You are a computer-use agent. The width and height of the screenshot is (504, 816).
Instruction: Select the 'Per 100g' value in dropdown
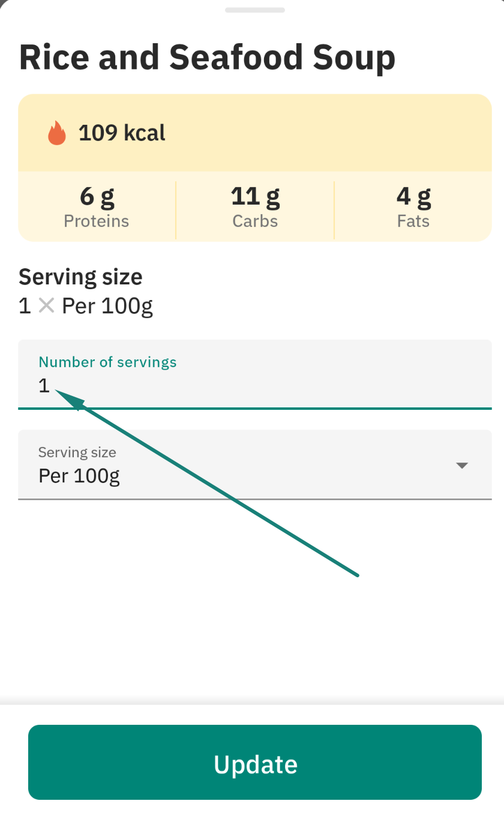click(79, 476)
